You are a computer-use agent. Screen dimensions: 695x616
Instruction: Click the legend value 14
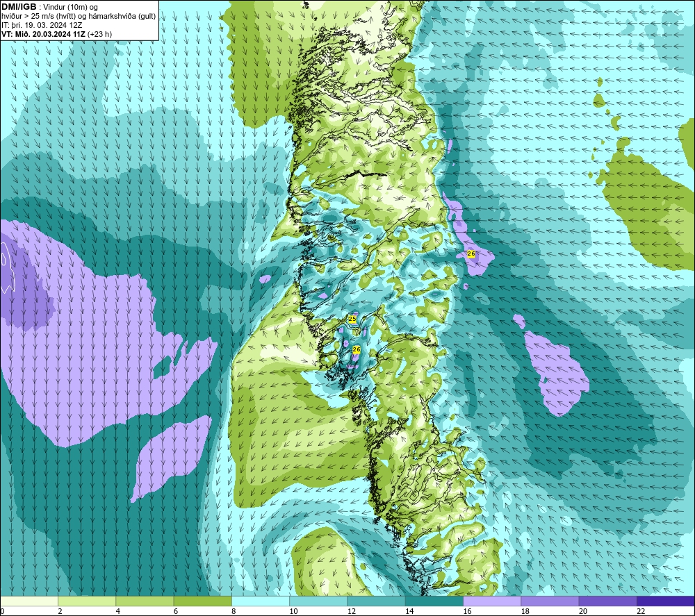(x=409, y=611)
